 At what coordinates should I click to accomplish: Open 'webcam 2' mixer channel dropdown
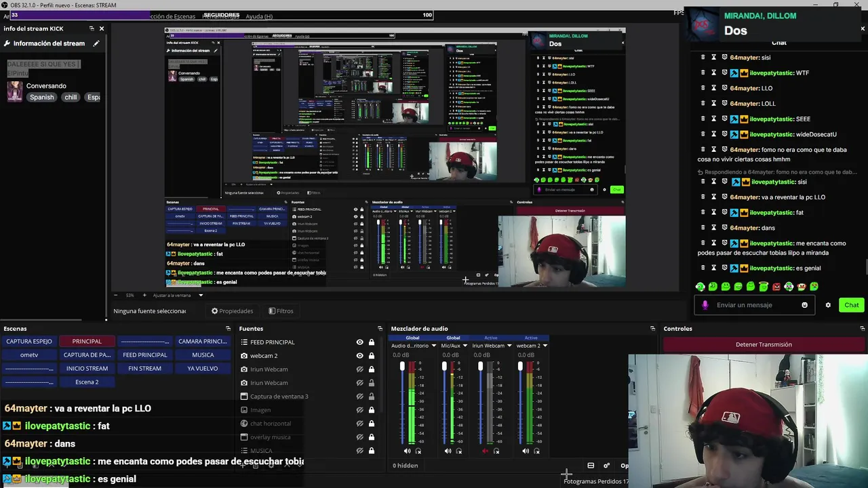(545, 346)
